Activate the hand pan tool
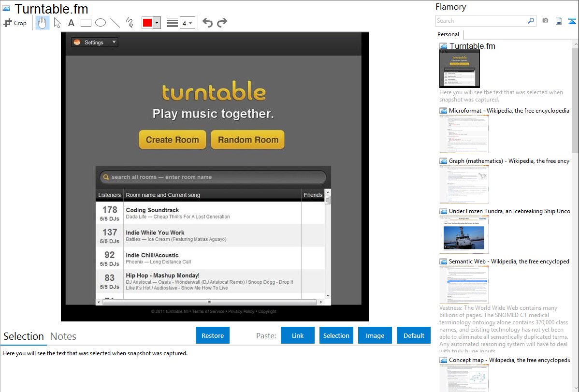 coord(43,23)
